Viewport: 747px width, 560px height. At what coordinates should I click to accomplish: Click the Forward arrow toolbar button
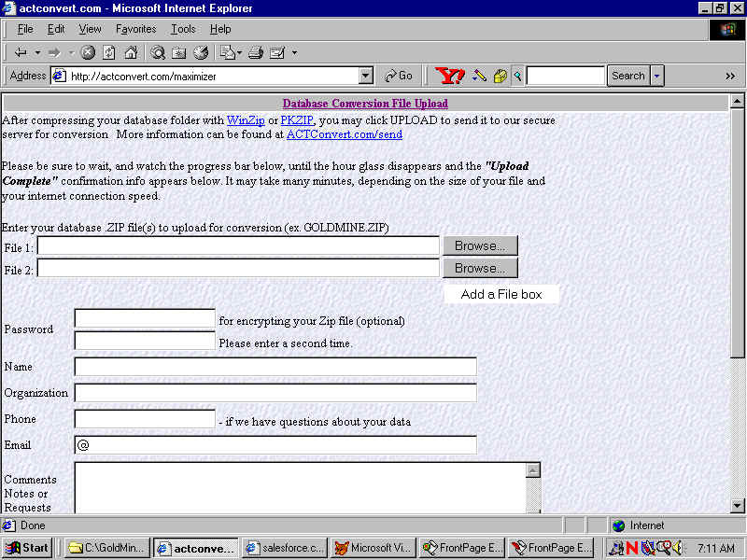coord(54,52)
